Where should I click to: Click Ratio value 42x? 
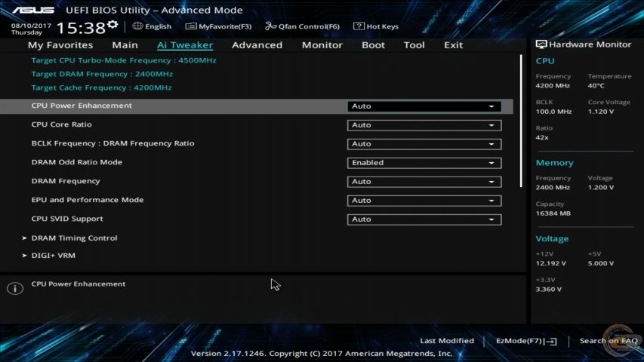click(542, 137)
